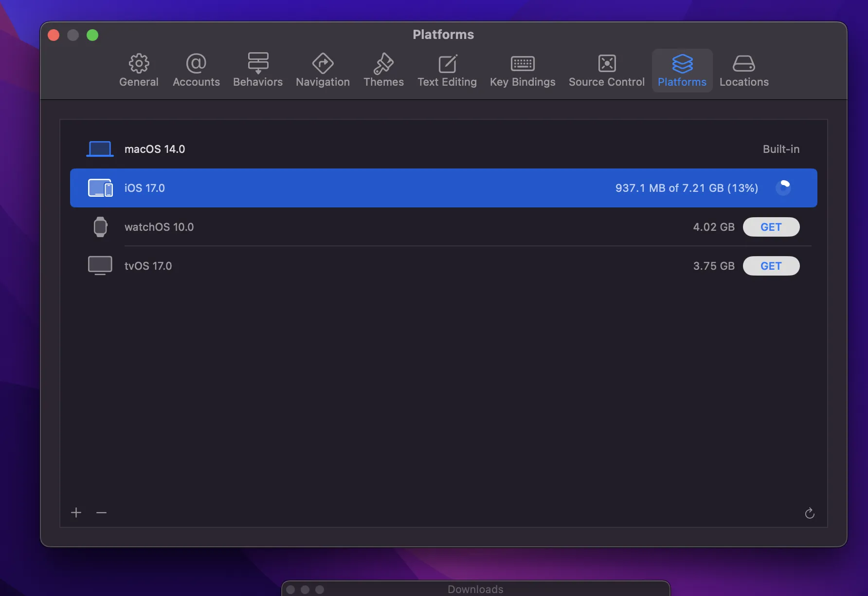The image size is (868, 596).
Task: Click the Built-in status text
Action: click(x=781, y=149)
